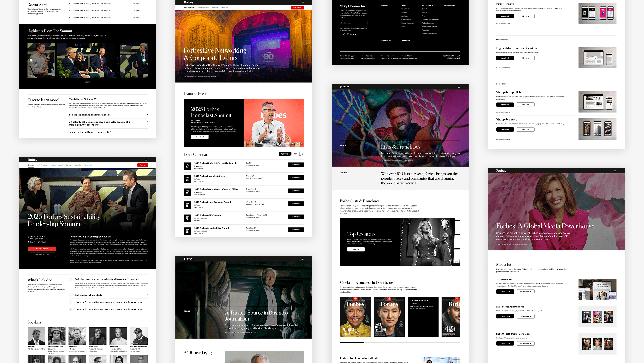The height and width of the screenshot is (363, 644).
Task: Select Speakers tab in summit navigation
Action: [x=53, y=165]
